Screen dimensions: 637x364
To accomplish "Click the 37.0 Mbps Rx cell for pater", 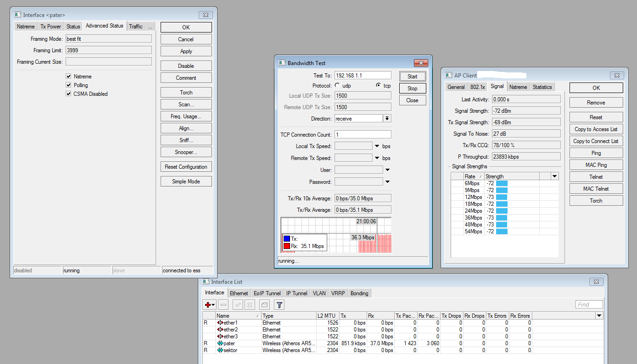I will click(380, 343).
